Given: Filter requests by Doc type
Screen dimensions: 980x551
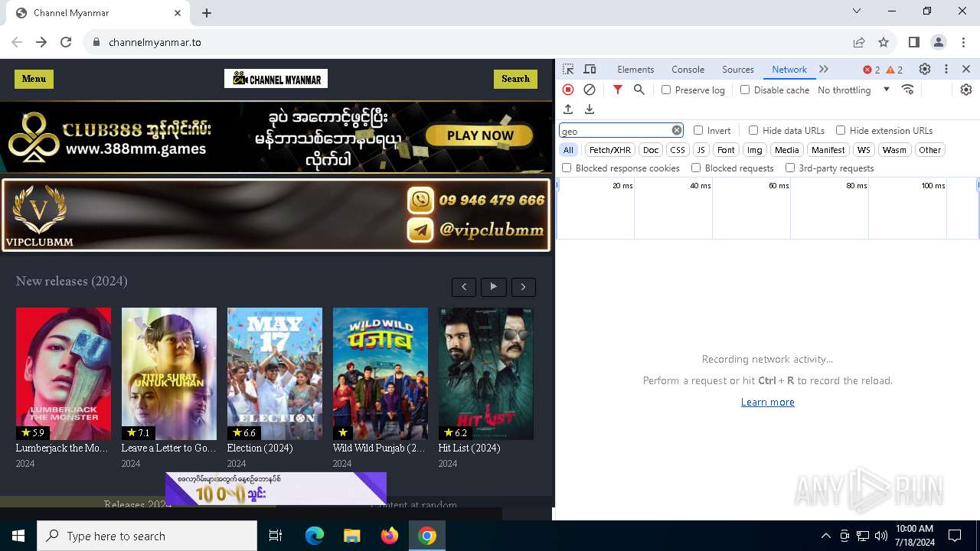Looking at the screenshot, I should click(x=651, y=150).
